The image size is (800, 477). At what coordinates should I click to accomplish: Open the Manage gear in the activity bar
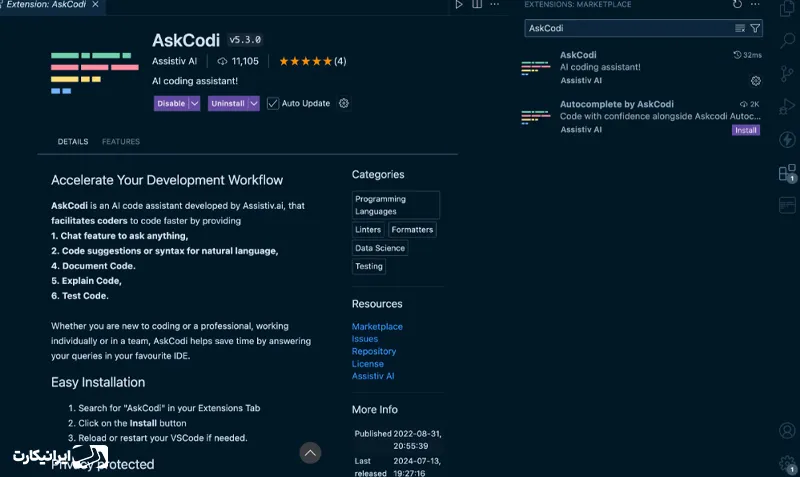pyautogui.click(x=787, y=464)
